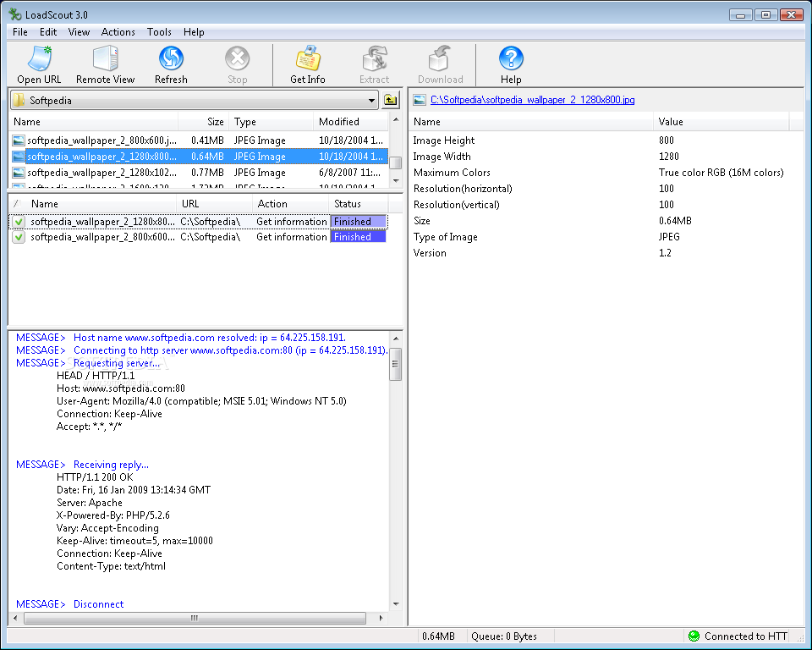Click the 0.64MB status bar entry

point(438,636)
